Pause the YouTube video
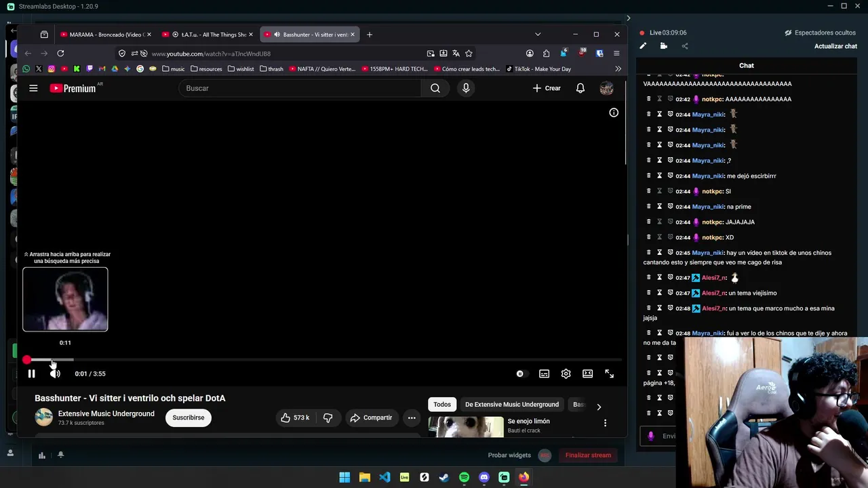 pos(31,373)
